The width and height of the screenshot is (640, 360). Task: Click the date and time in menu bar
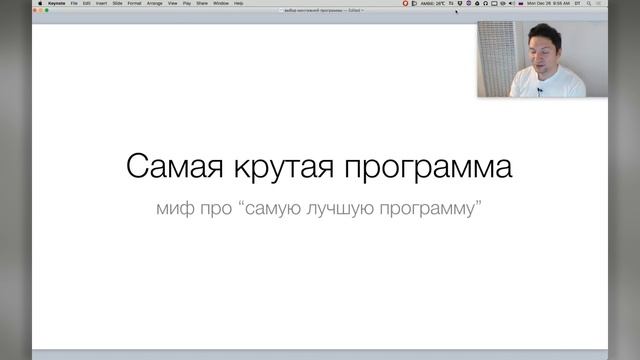click(x=548, y=3)
